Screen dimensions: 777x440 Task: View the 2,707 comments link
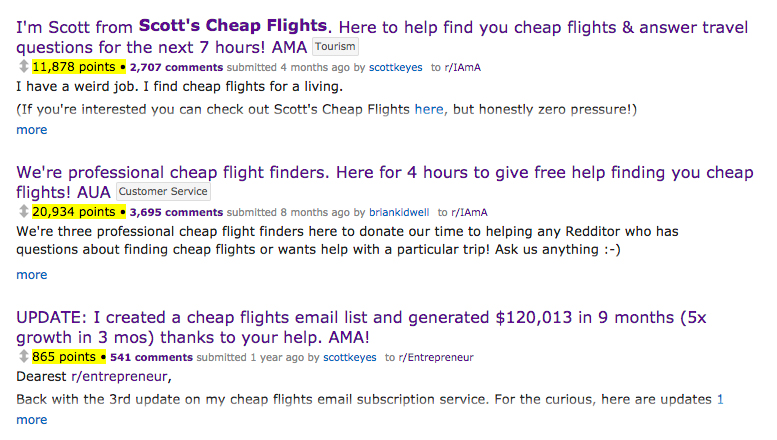coord(176,67)
